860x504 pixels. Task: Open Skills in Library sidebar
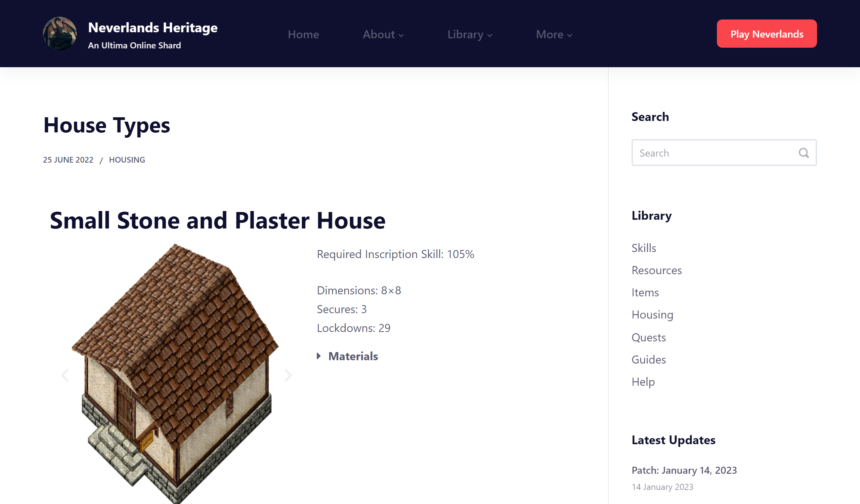click(x=644, y=248)
